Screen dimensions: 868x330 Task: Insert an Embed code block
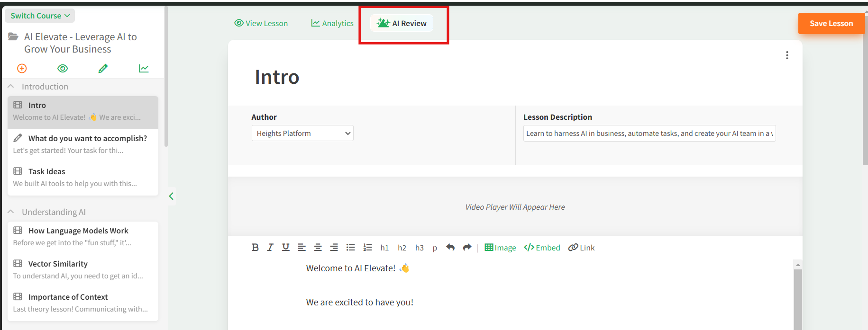pos(542,248)
